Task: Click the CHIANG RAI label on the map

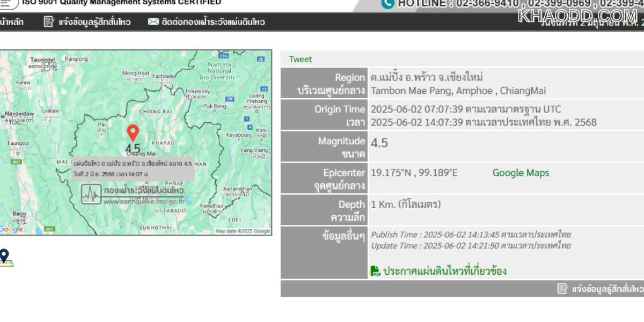Action: (x=155, y=111)
